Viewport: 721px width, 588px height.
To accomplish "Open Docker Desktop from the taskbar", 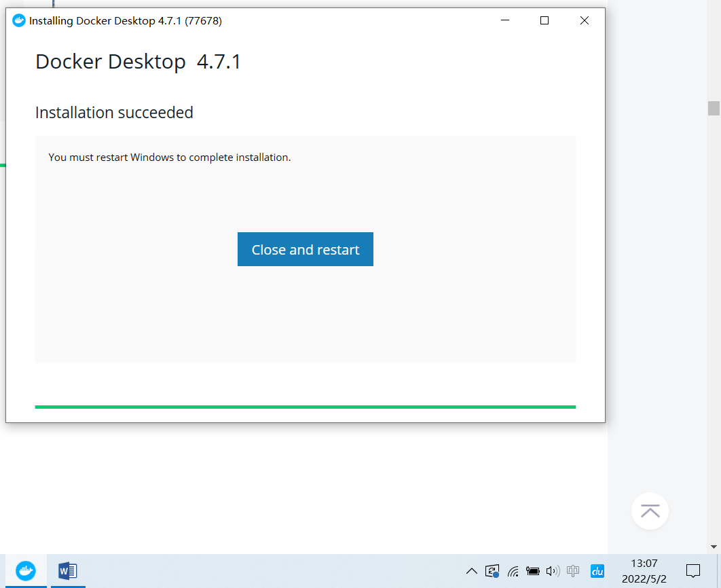I will tap(26, 571).
